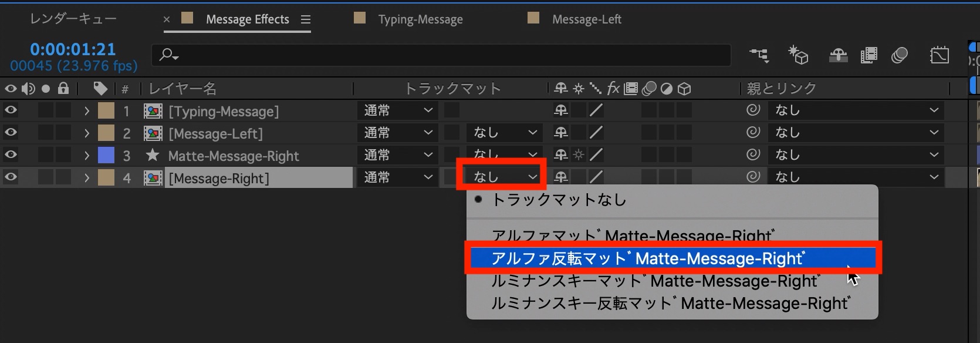Enable frame blending for the composition
The height and width of the screenshot is (343, 980).
869,55
